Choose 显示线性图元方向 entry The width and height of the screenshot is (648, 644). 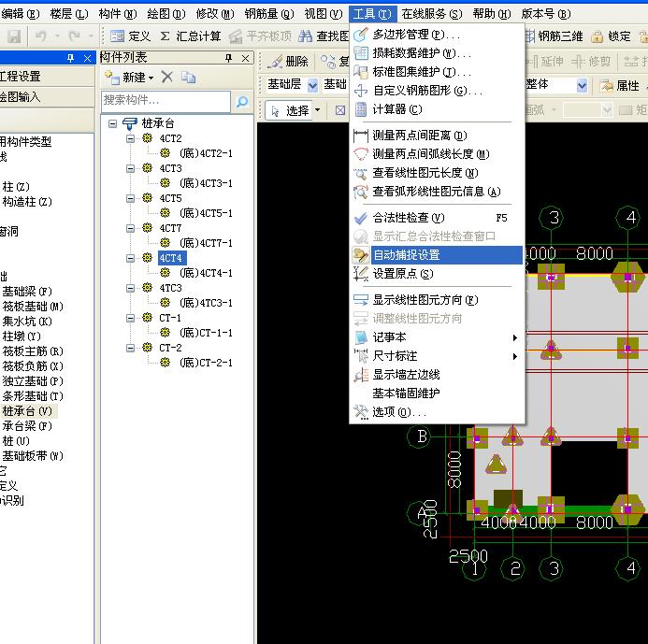[437, 300]
